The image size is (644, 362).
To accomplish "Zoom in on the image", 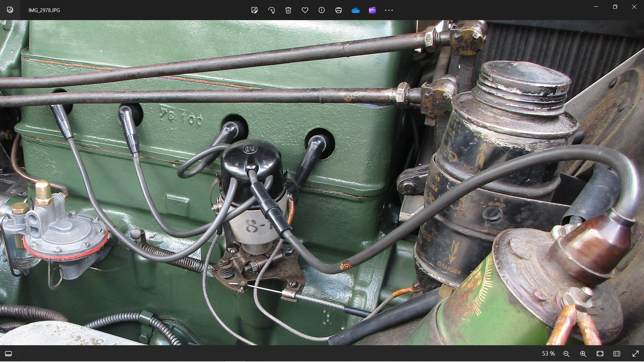I will [x=583, y=354].
